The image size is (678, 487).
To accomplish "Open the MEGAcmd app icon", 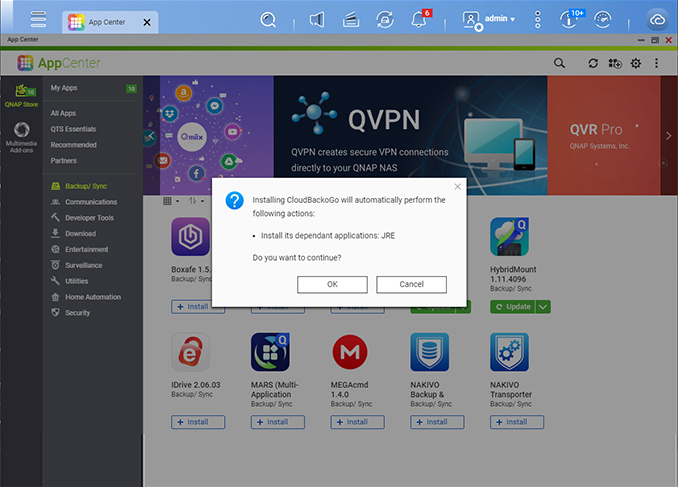I will click(350, 352).
